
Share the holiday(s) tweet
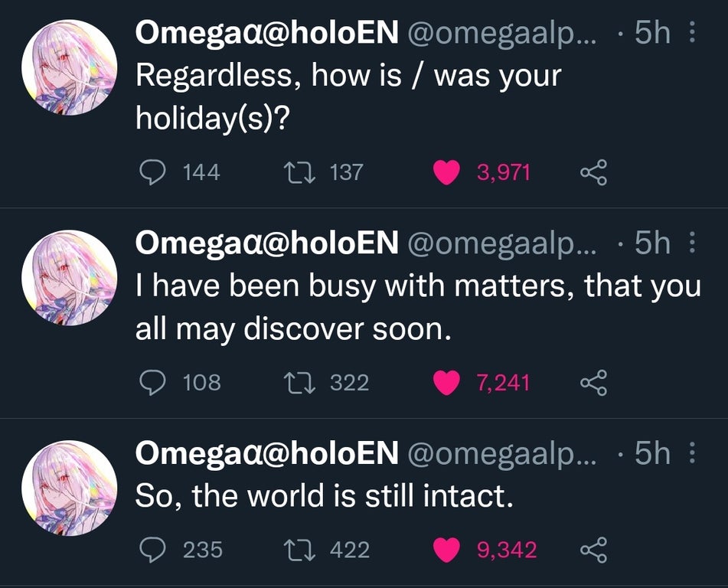pos(593,172)
